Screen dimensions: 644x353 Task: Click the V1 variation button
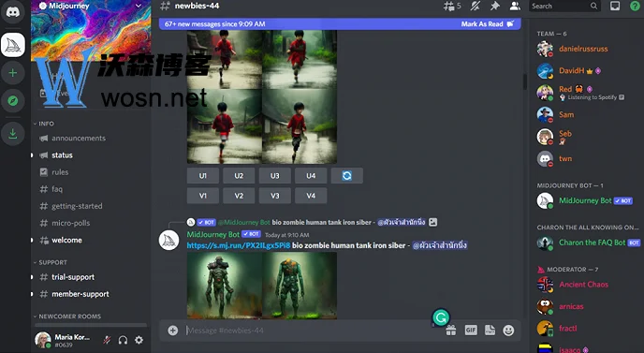(203, 196)
